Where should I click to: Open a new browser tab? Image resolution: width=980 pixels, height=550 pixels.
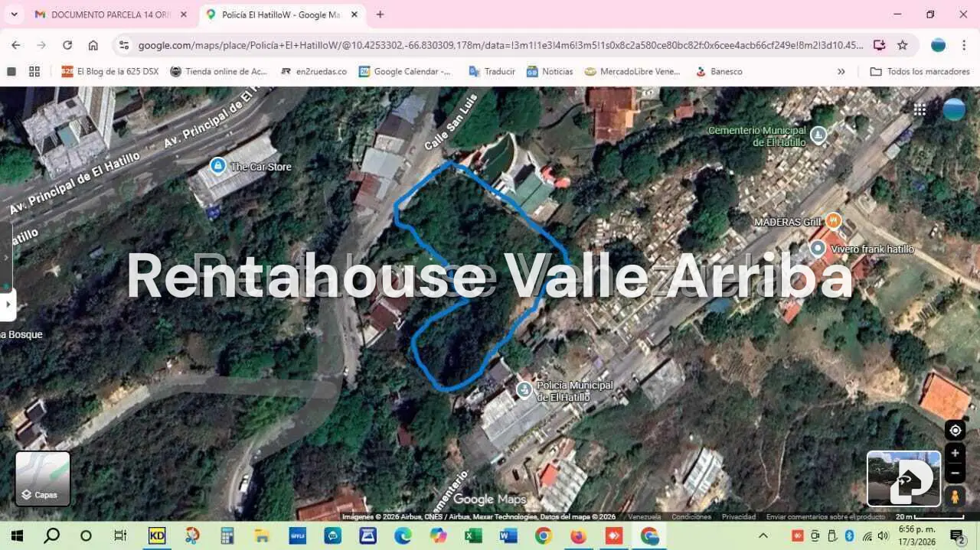380,15
